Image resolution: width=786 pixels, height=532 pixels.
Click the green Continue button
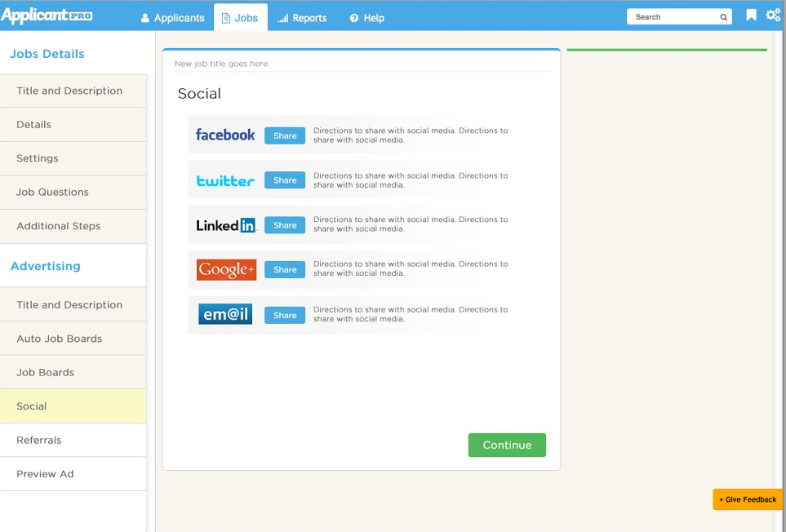507,445
